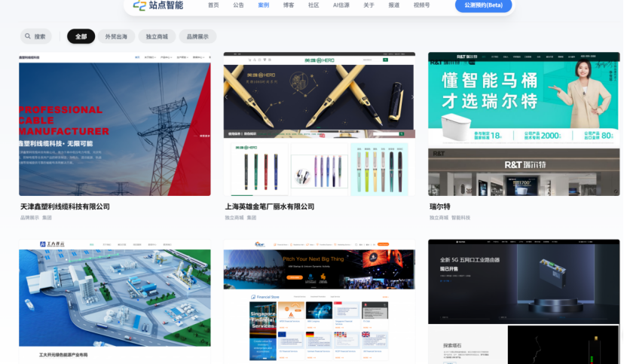Click 品牌展示 tag under 天津鑫塑利
This screenshot has height=364, width=624.
[30, 218]
